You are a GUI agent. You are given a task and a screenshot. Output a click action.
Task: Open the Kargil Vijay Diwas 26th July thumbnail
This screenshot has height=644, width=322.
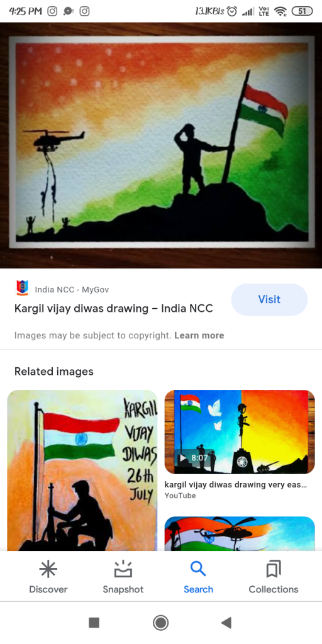tap(82, 470)
